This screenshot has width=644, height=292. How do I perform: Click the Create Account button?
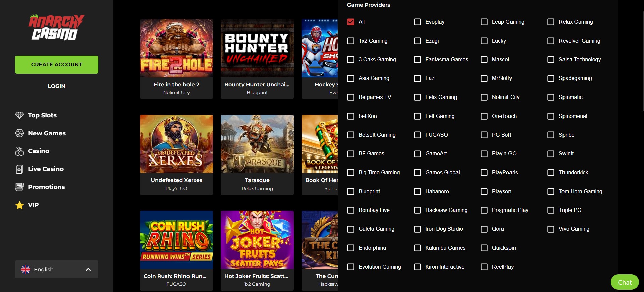pyautogui.click(x=57, y=65)
